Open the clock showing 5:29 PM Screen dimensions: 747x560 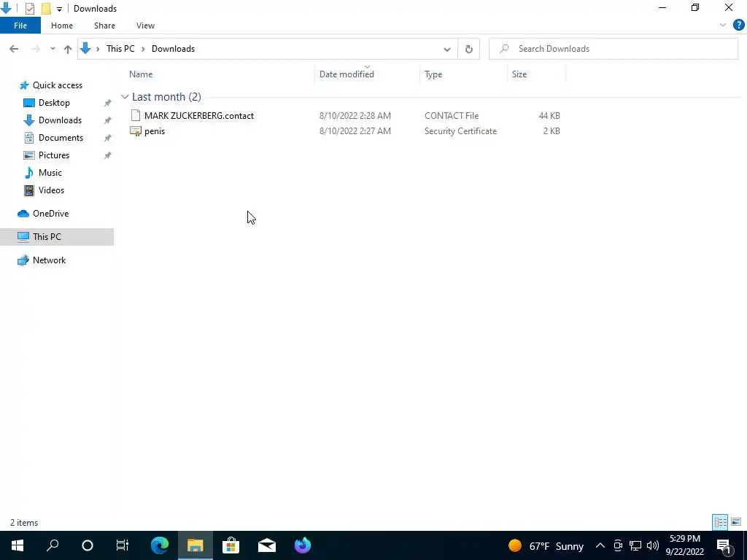684,545
